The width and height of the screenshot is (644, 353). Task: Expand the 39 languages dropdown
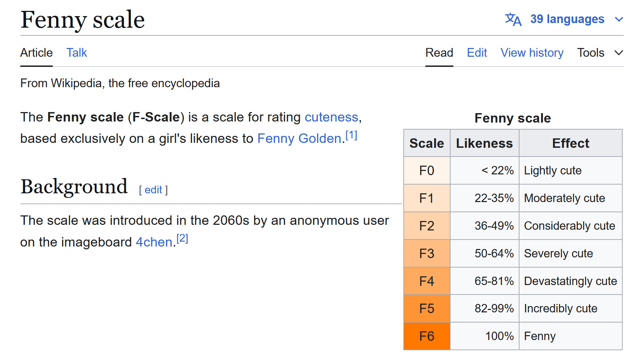[567, 19]
